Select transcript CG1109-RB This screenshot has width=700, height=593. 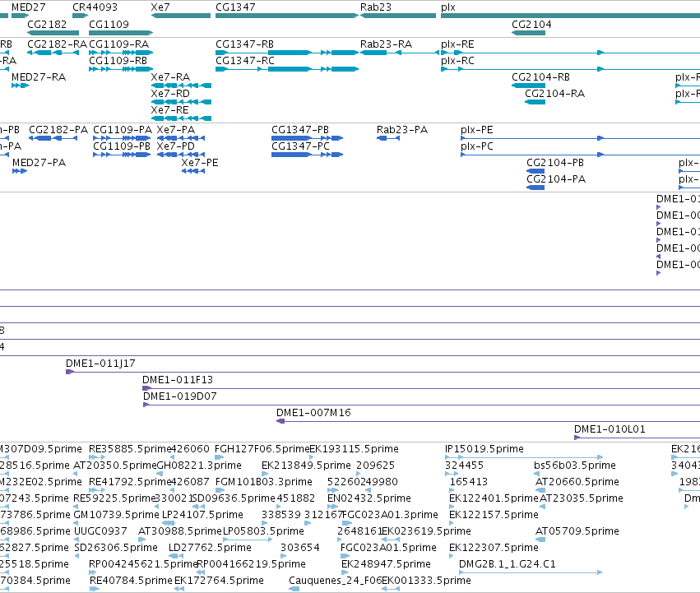point(121,69)
